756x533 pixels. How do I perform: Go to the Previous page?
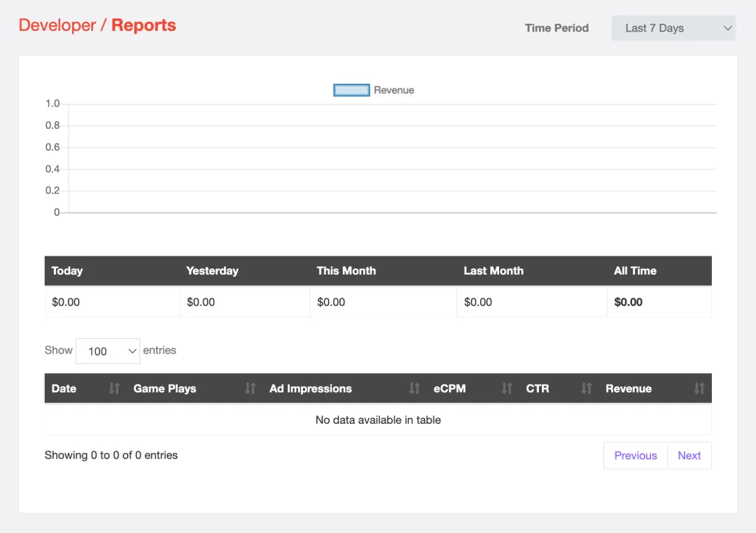[x=636, y=455]
